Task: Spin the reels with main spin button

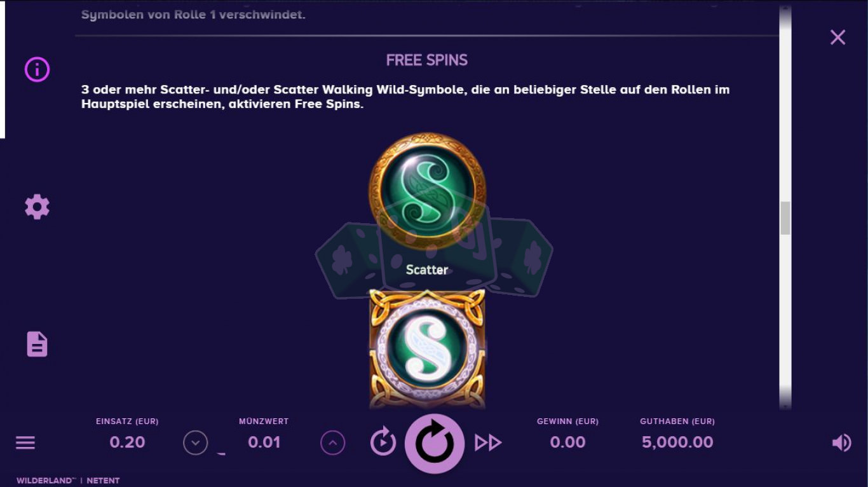Action: coord(435,443)
